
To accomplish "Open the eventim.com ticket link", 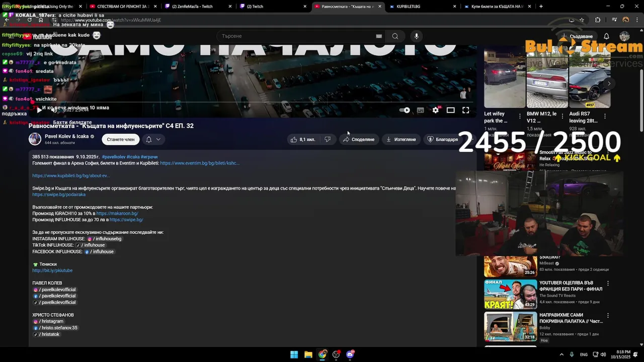I will [x=200, y=163].
